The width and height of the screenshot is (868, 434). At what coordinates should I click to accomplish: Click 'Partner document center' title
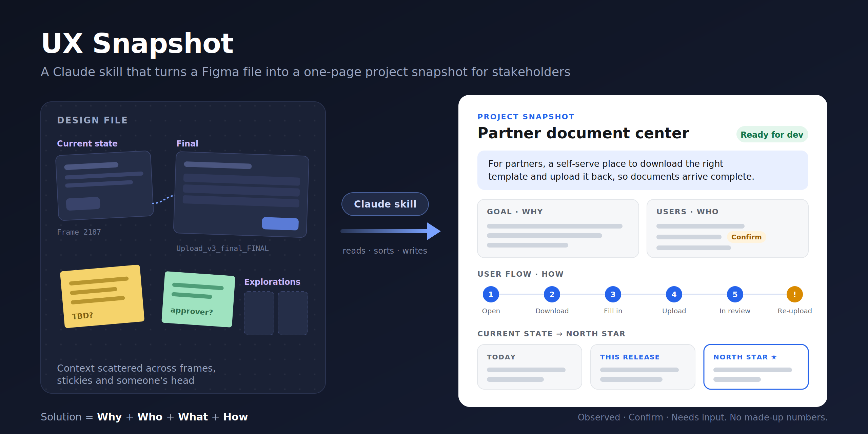tap(583, 133)
